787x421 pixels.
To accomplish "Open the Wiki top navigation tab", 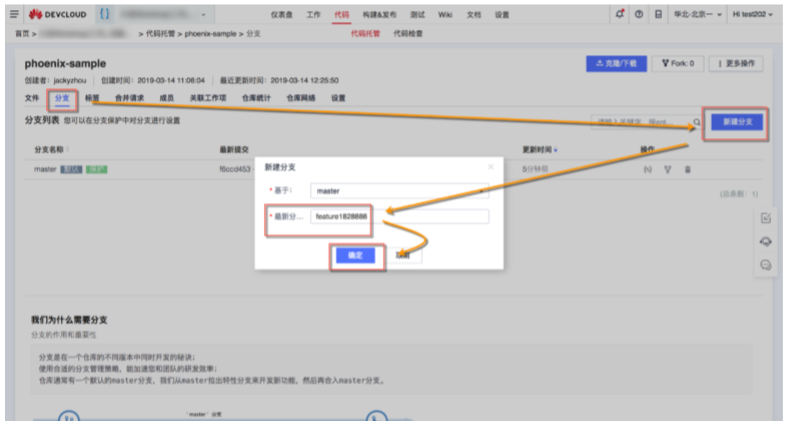I will (x=445, y=15).
